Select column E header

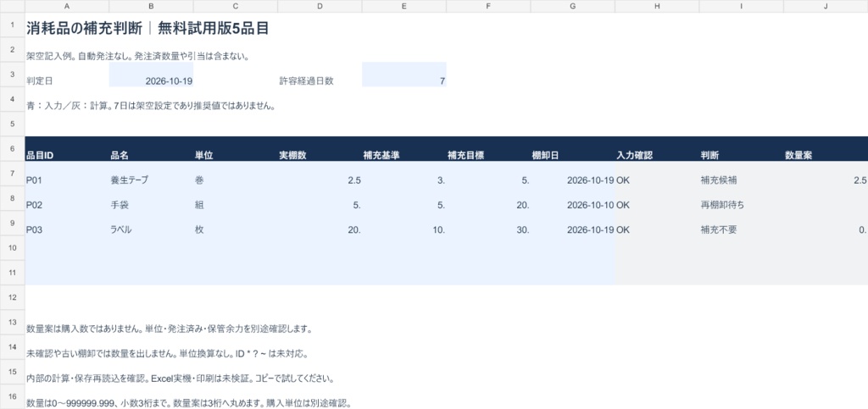(404, 6)
